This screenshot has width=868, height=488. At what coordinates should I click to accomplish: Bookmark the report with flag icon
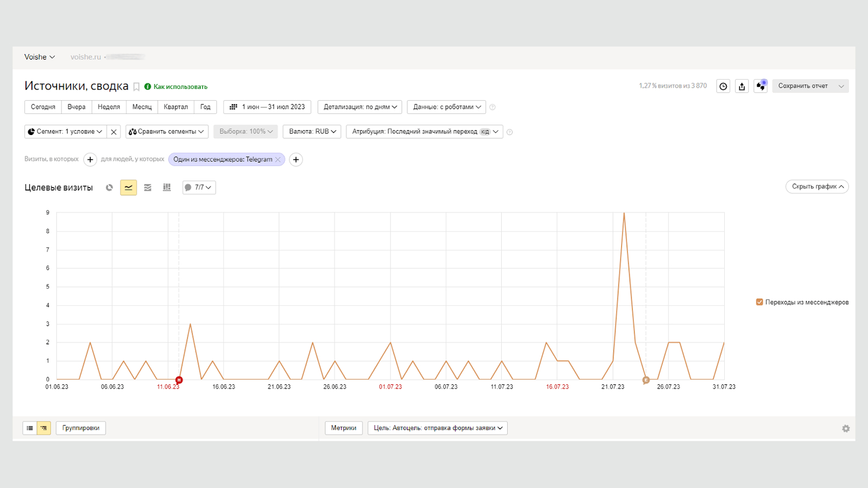[137, 87]
